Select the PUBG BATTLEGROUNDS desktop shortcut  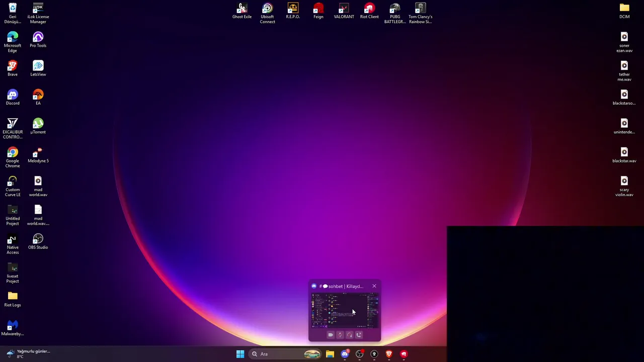pyautogui.click(x=395, y=14)
